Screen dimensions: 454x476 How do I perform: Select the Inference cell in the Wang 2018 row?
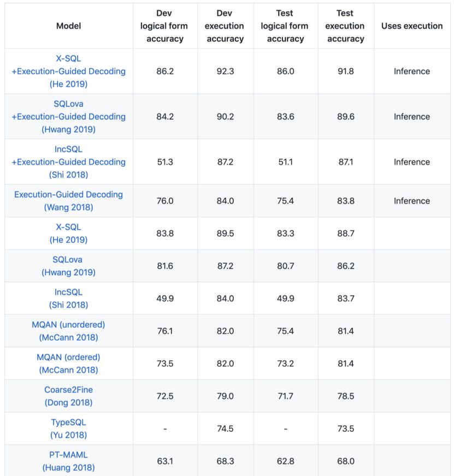coord(411,201)
